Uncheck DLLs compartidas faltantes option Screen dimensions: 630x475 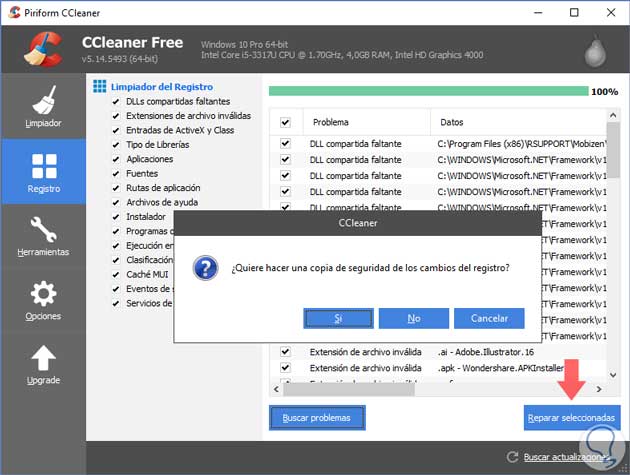coord(116,102)
